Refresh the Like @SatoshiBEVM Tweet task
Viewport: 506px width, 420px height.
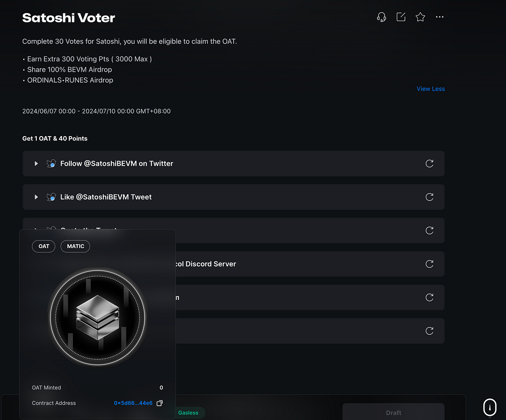429,197
